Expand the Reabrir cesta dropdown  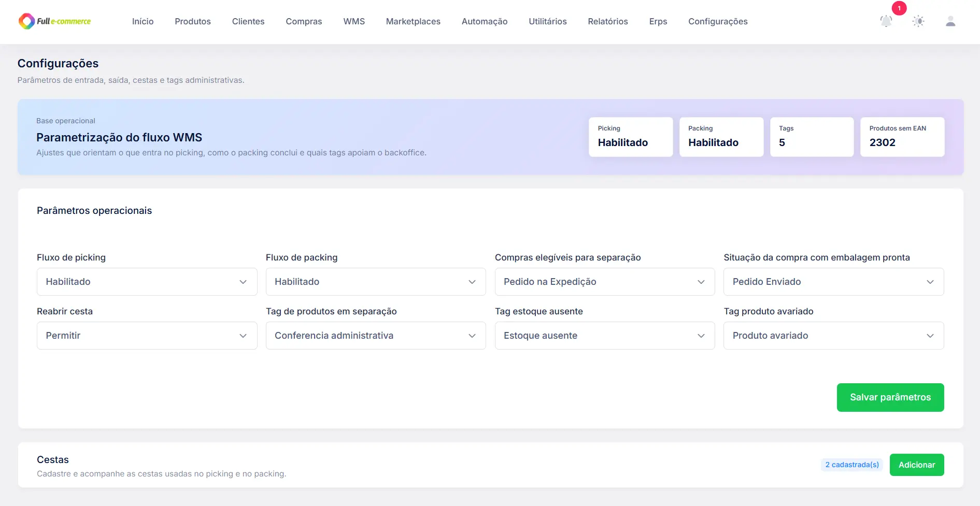pos(147,336)
